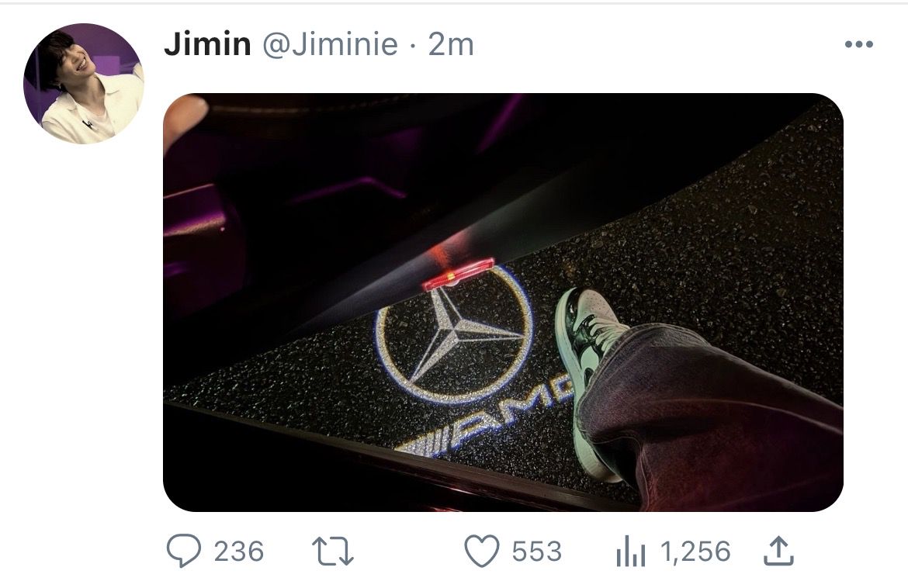Open view analytics bar chart icon
This screenshot has width=908, height=588.
pos(631,551)
